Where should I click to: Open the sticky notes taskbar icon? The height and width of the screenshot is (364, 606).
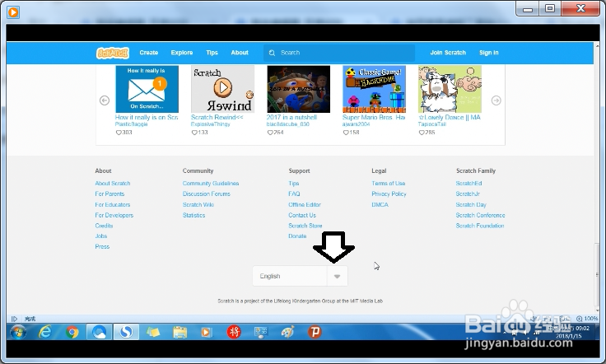pos(153,332)
